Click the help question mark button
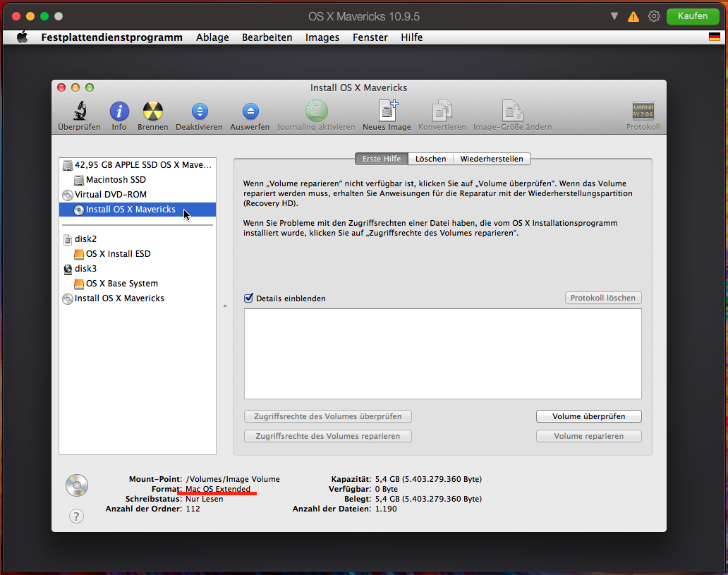Screen dimensions: 728x575 point(77,516)
